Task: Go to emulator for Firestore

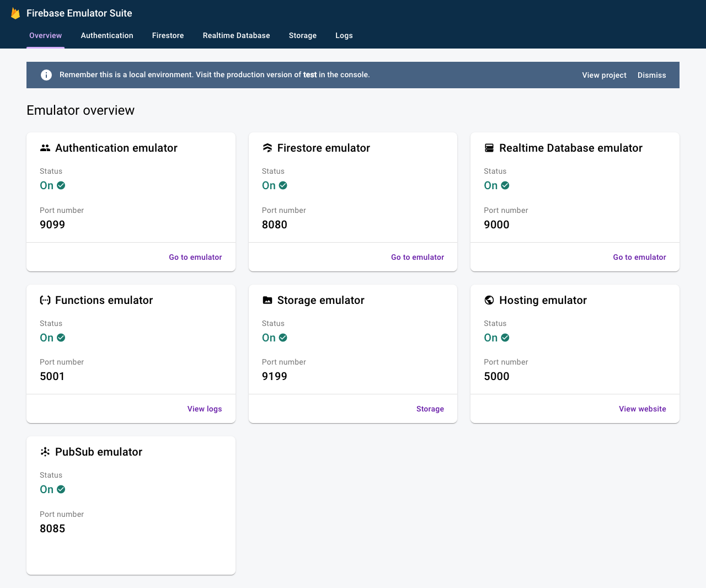Action: tap(418, 257)
